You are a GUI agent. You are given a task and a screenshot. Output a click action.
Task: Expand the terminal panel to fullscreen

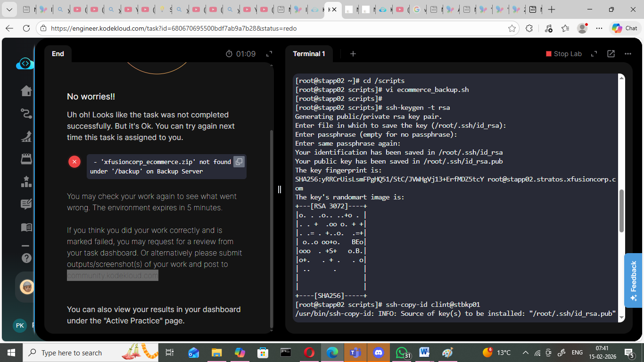coord(594,54)
